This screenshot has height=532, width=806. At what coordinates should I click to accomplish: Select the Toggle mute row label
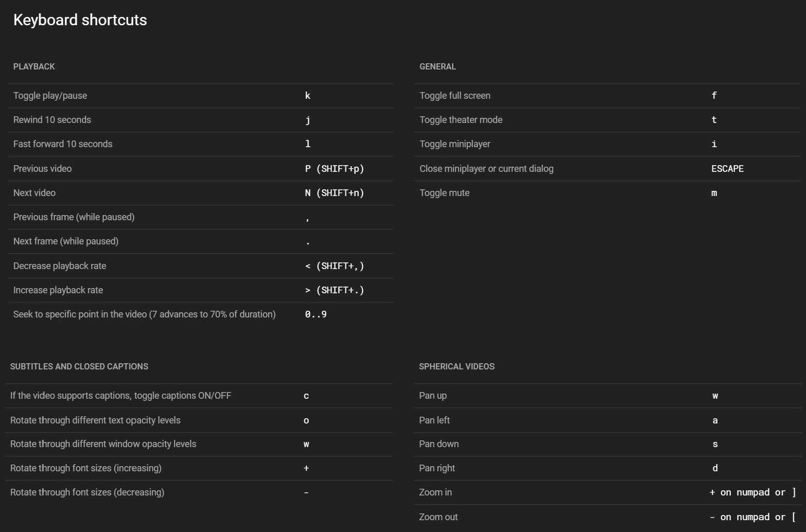[x=444, y=193]
